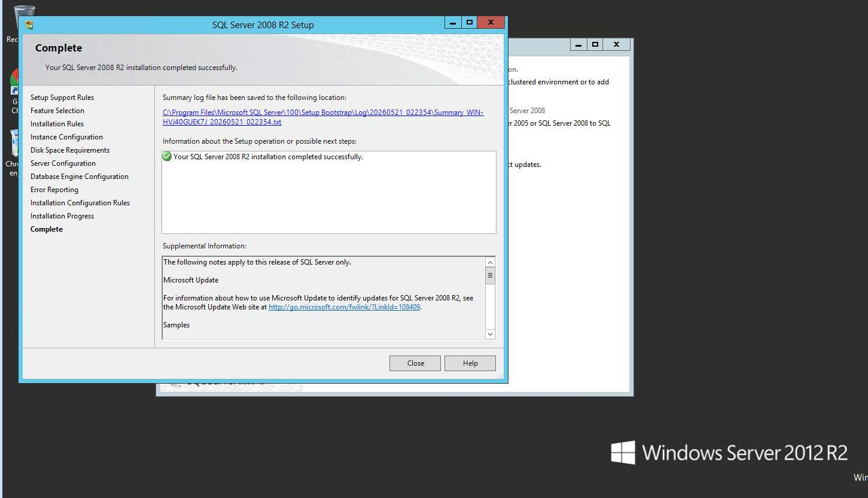The width and height of the screenshot is (868, 498).
Task: Click the Close button in setup dialog
Action: click(415, 363)
